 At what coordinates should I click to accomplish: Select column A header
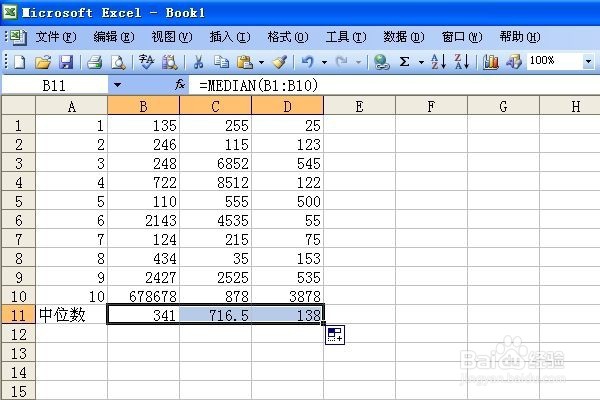72,106
